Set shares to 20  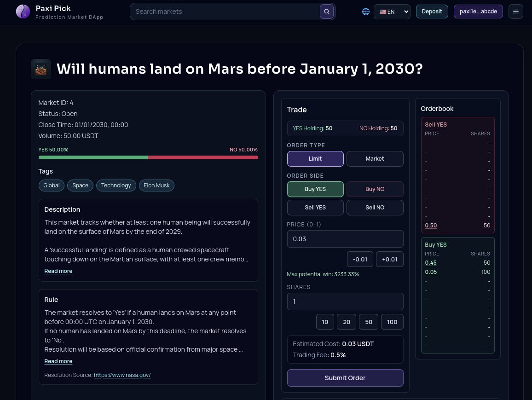tap(347, 322)
